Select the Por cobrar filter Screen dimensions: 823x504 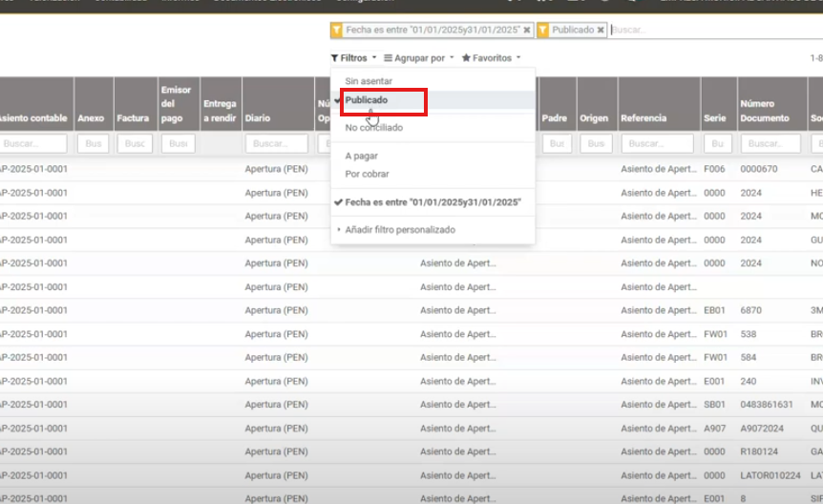(367, 175)
